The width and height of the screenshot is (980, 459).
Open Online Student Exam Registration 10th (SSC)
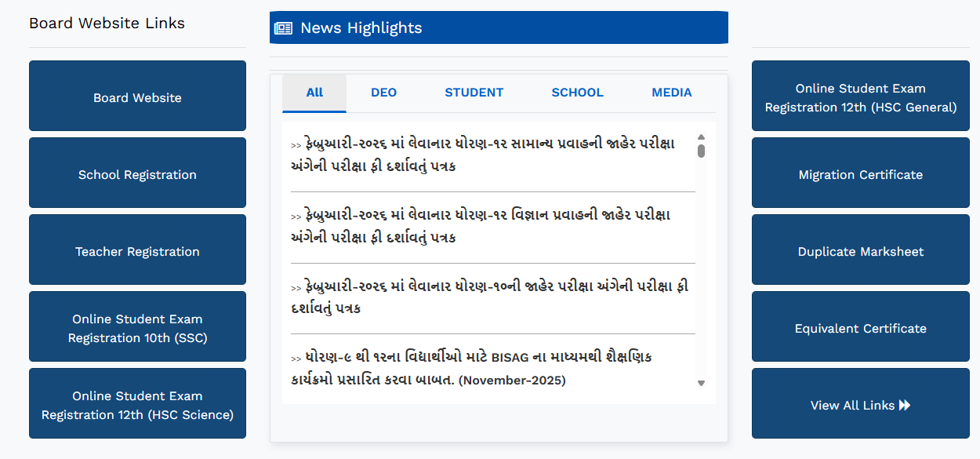point(137,326)
